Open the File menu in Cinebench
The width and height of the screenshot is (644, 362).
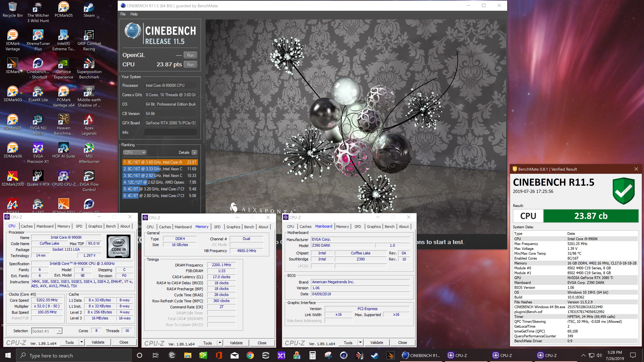tap(123, 14)
